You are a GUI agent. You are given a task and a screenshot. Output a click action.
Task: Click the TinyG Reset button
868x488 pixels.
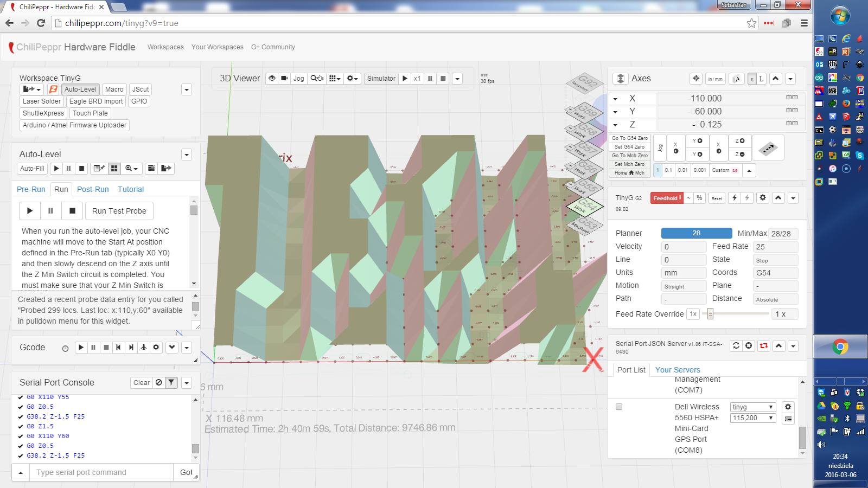click(717, 198)
